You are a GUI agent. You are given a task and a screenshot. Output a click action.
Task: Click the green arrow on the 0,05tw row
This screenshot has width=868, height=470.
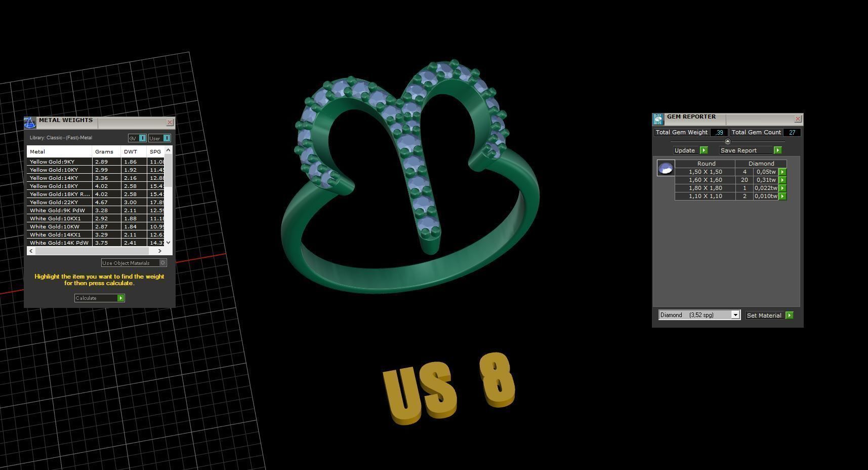782,172
